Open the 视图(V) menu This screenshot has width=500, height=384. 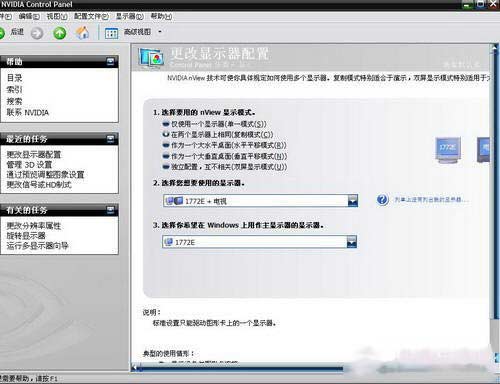57,16
